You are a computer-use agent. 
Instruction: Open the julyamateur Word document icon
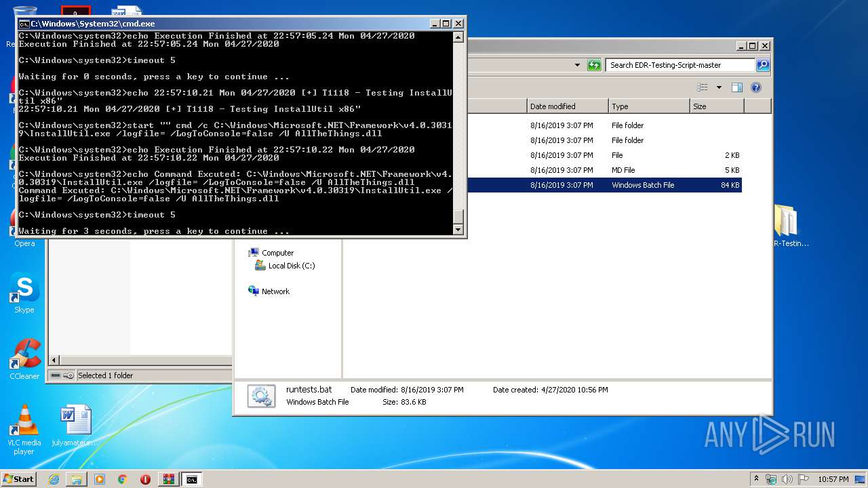(75, 426)
